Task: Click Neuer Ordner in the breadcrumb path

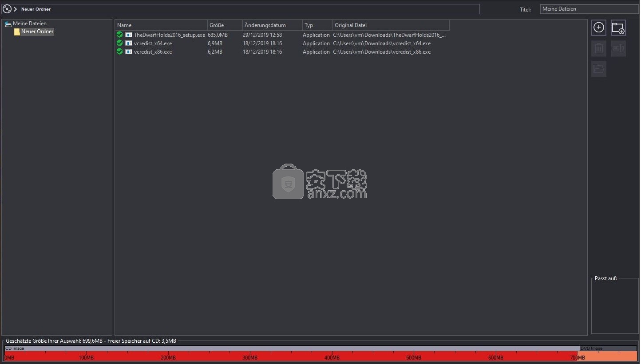Action: [36, 9]
